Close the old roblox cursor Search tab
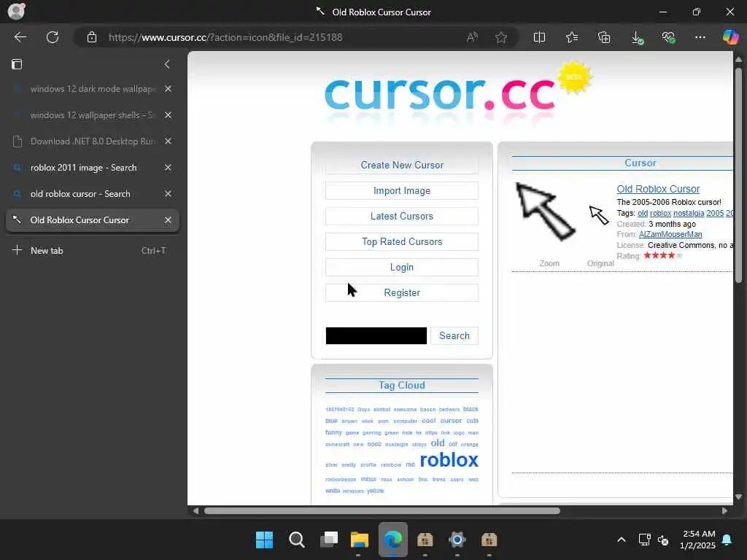The image size is (747, 560). pyautogui.click(x=168, y=193)
